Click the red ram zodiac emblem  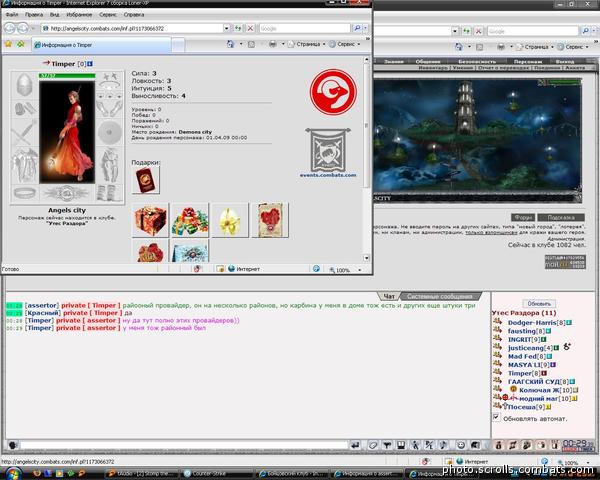tap(333, 92)
